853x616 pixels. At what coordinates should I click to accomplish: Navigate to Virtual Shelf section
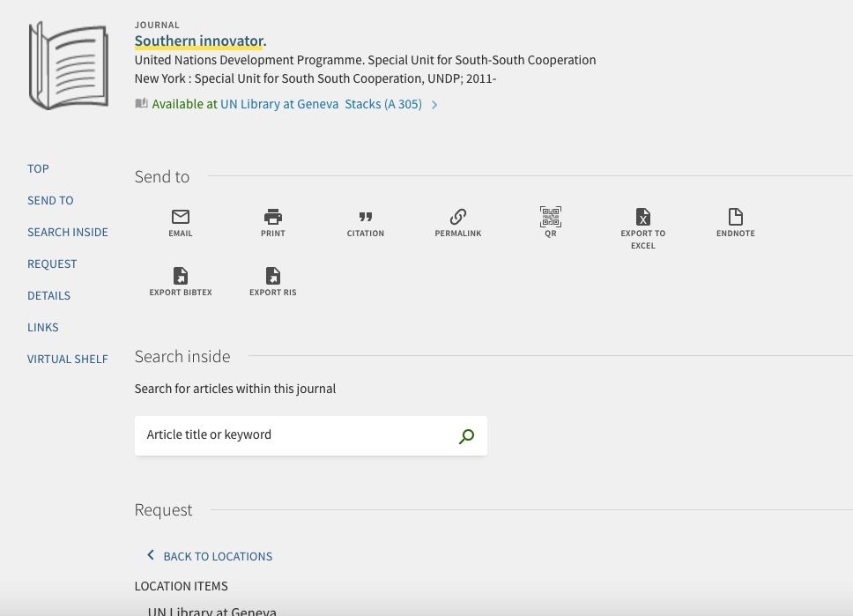point(68,359)
